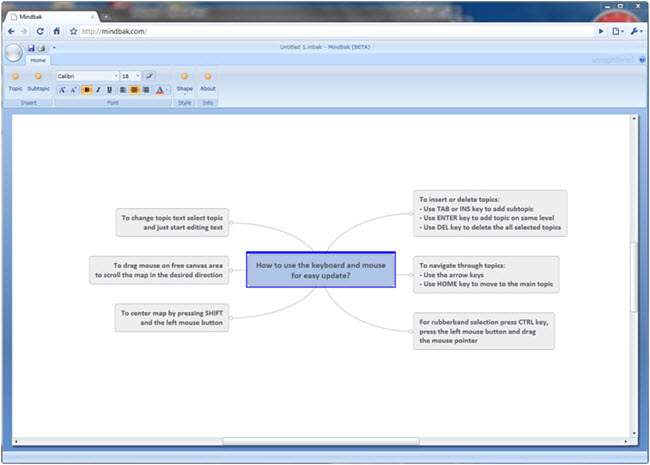Toggle italic formatting
Screen dimensions: 650x465
[98, 90]
